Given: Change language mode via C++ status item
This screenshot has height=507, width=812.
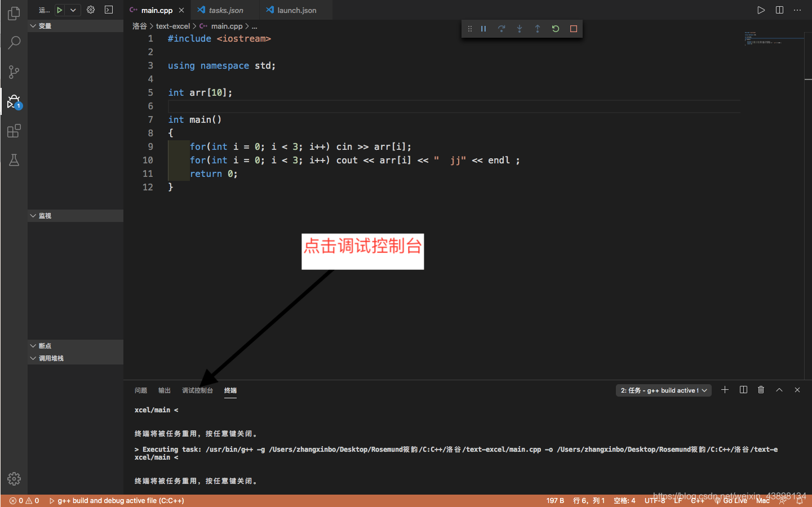Looking at the screenshot, I should [698, 501].
